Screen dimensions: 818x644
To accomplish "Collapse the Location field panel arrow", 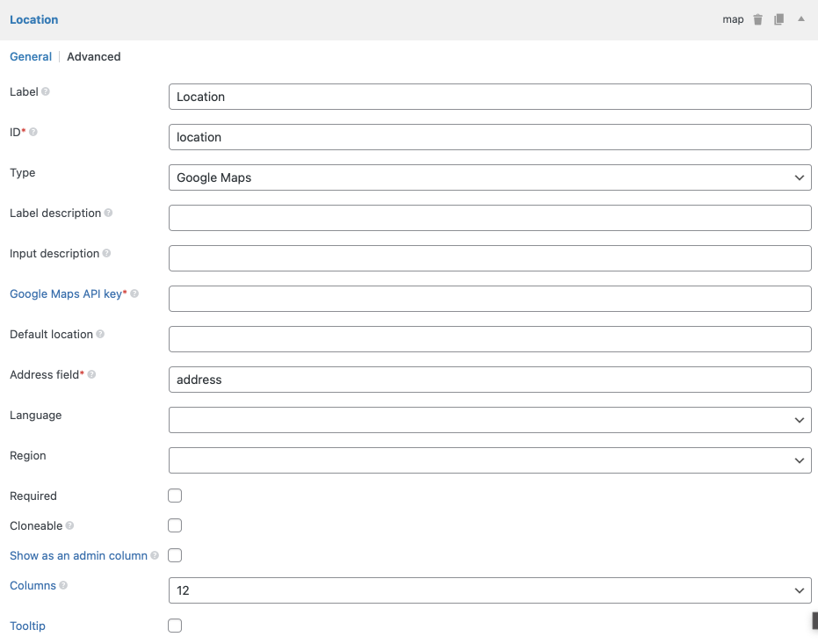I will coord(801,18).
